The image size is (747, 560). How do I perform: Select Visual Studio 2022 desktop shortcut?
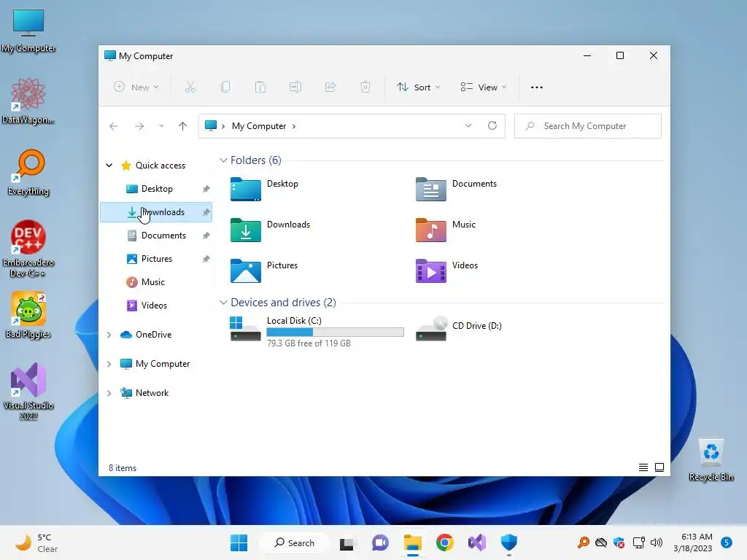[x=28, y=392]
